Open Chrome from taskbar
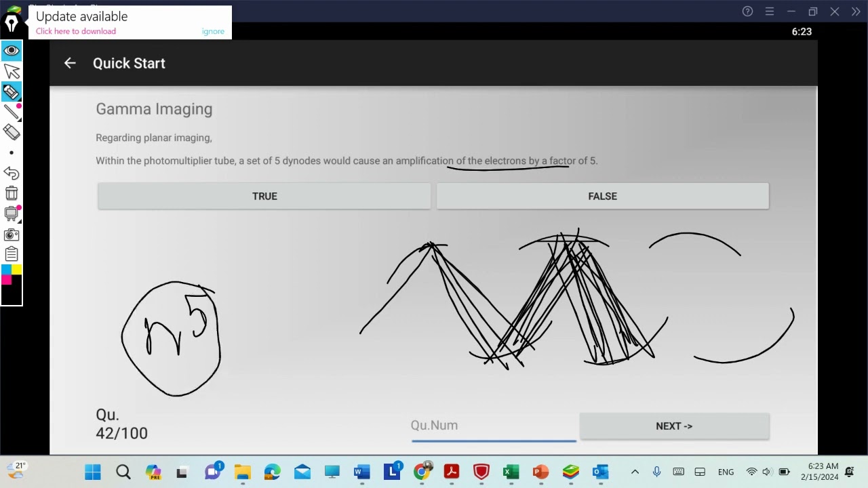868x488 pixels. 422,472
